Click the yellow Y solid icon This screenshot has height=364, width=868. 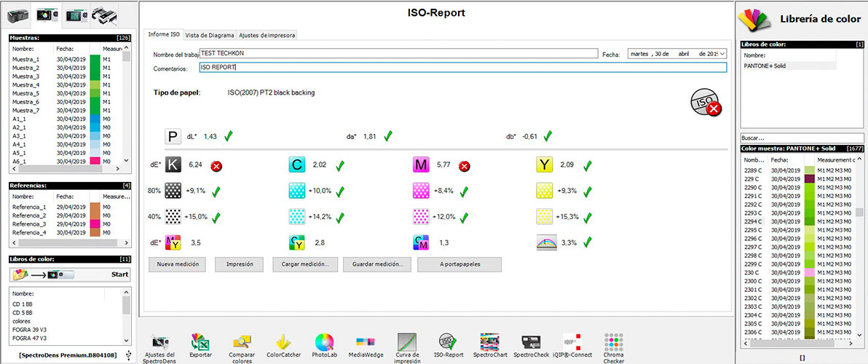(544, 165)
